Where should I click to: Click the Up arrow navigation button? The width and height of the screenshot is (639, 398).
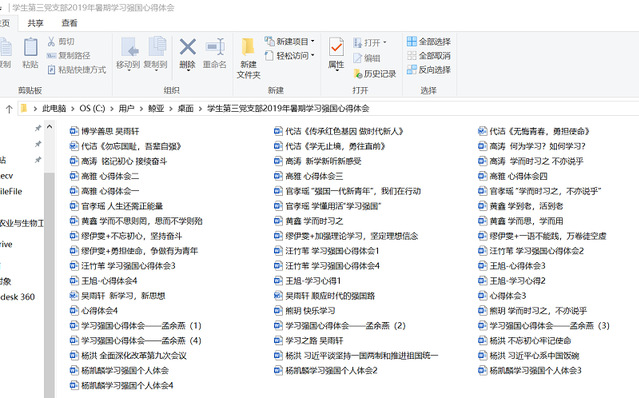click(9, 108)
